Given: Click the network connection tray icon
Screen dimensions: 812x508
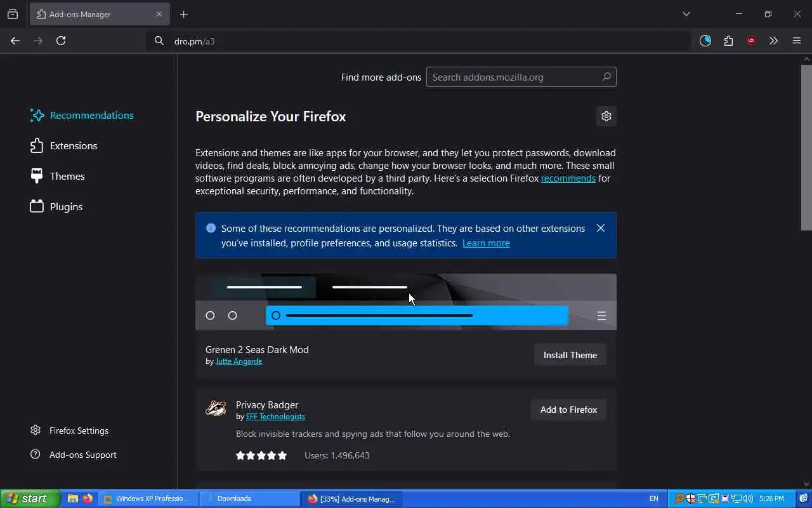Looking at the screenshot, I should 738,498.
